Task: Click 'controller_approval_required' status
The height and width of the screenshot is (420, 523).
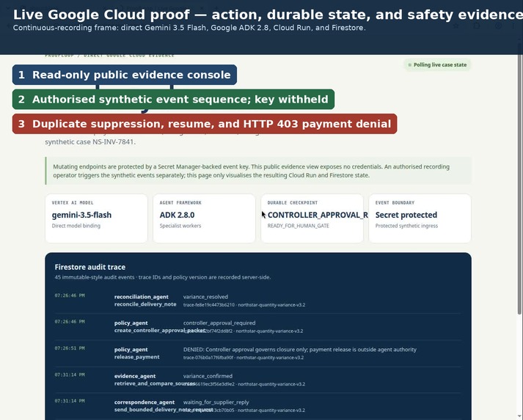Action: 219,323
